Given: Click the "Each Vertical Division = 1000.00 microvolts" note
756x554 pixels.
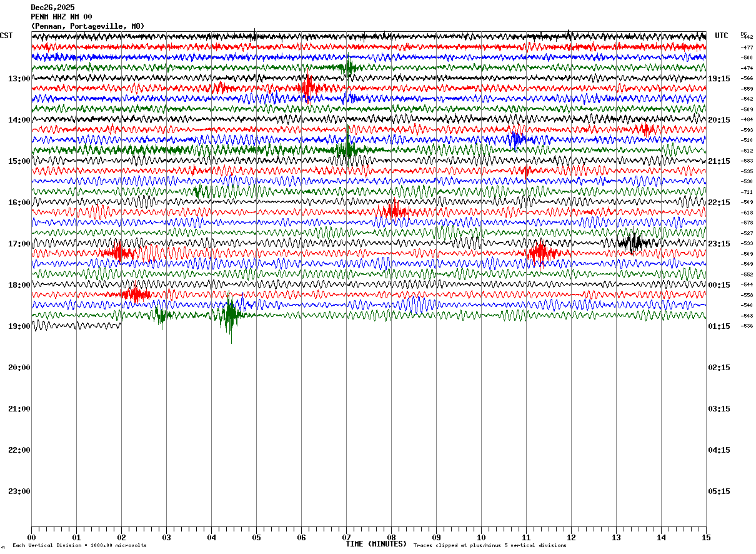Looking at the screenshot, I should 79,545.
